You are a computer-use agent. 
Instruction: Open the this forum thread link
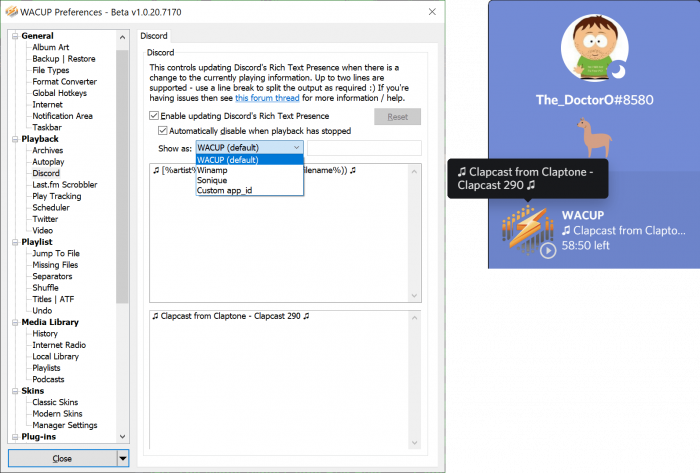(x=267, y=98)
